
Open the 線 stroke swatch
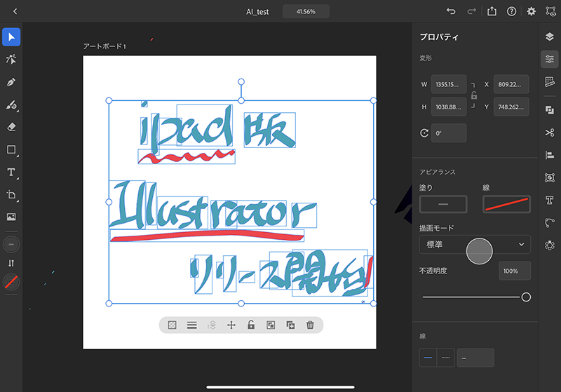tap(506, 204)
